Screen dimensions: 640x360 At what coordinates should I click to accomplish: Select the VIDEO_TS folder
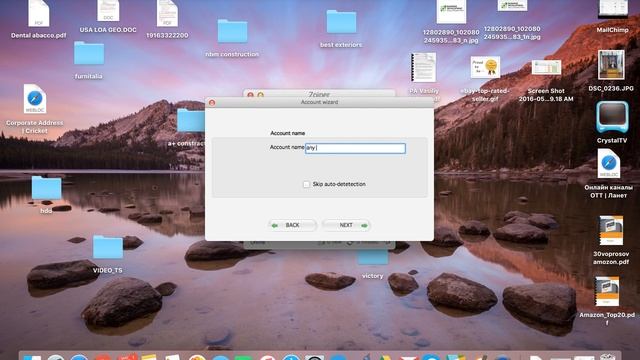coord(108,247)
